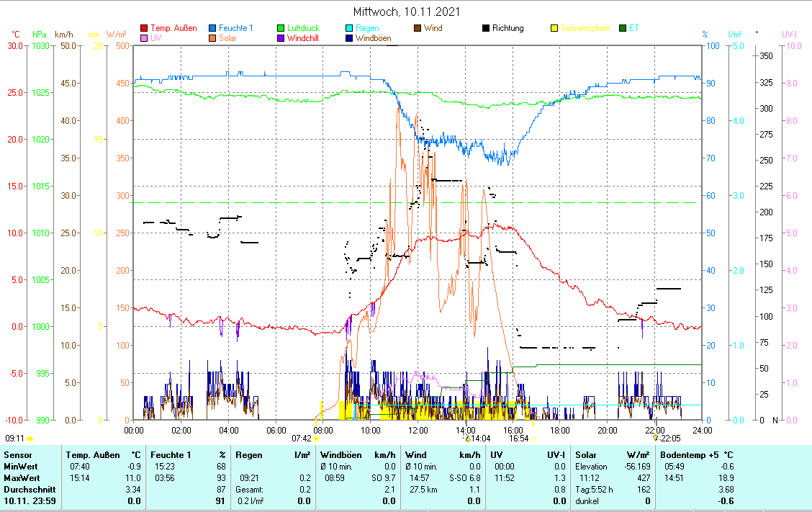The width and height of the screenshot is (812, 512).
Task: Click the green Luftdruck legend square
Action: [281, 29]
